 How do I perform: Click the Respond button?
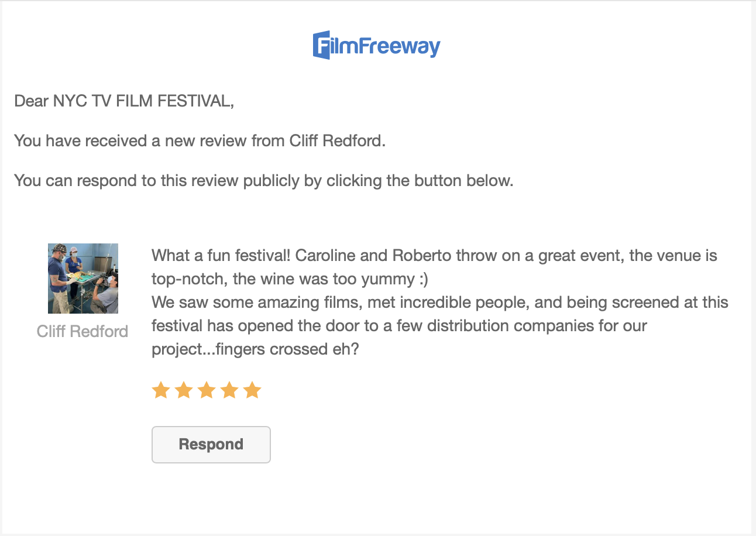[x=211, y=445]
